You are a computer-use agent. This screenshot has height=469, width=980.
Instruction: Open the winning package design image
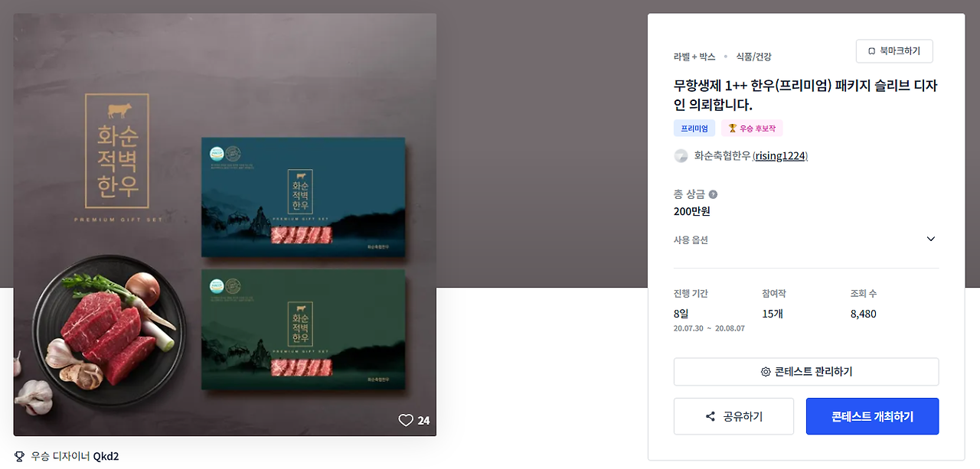pos(225,224)
